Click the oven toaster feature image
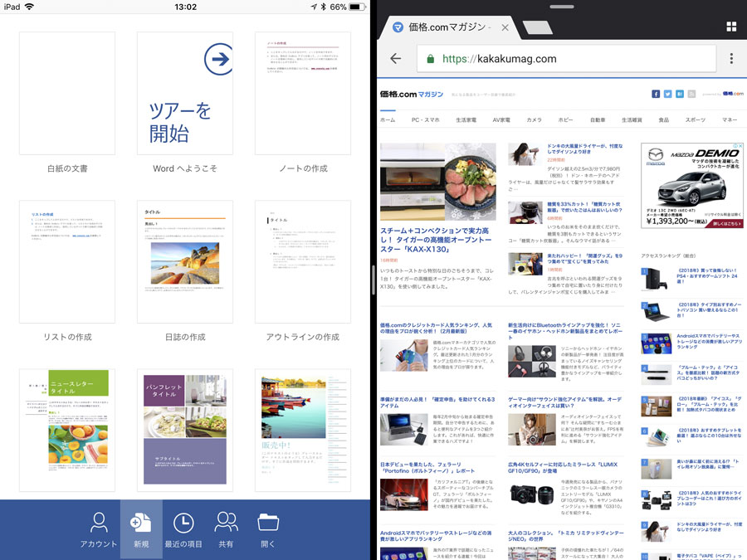The width and height of the screenshot is (747, 560). click(437, 182)
